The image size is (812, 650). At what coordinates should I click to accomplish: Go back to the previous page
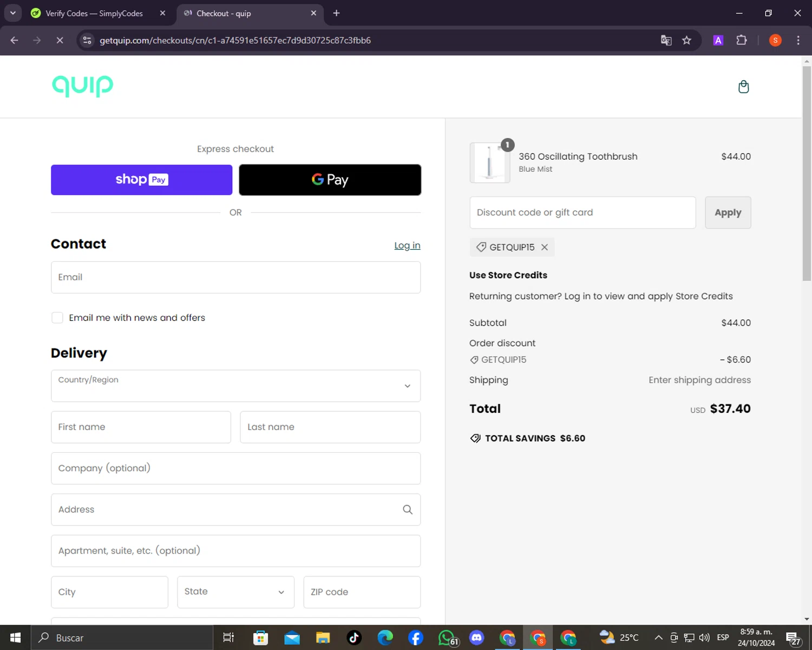[x=14, y=40]
